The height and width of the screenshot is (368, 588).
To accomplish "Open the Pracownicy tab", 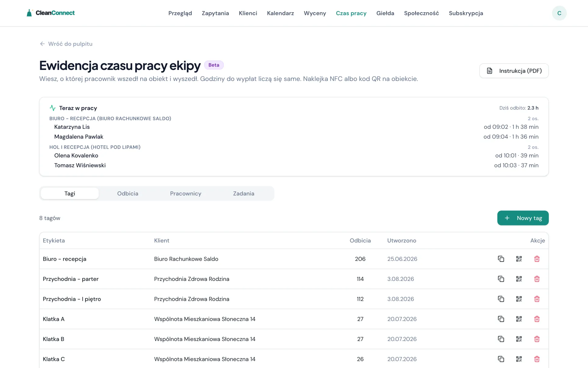I will coord(186,194).
